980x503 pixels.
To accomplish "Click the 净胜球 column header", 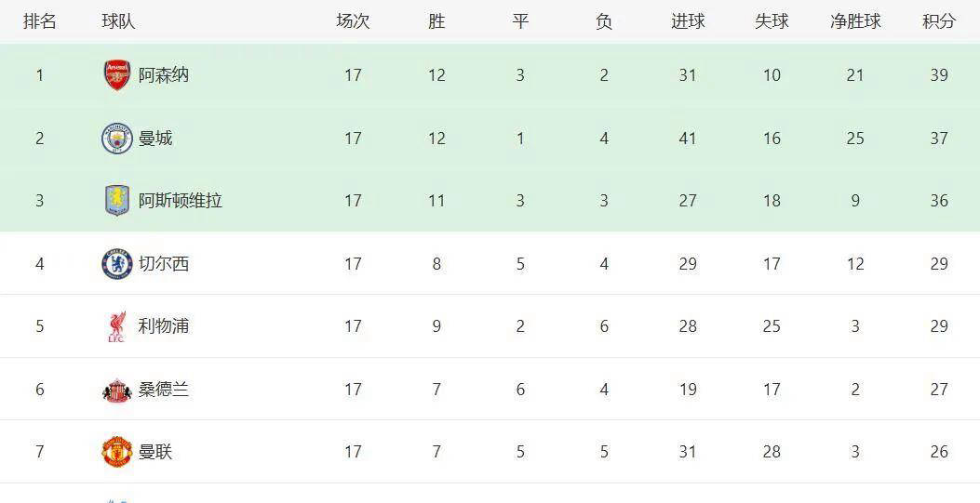I will (855, 21).
